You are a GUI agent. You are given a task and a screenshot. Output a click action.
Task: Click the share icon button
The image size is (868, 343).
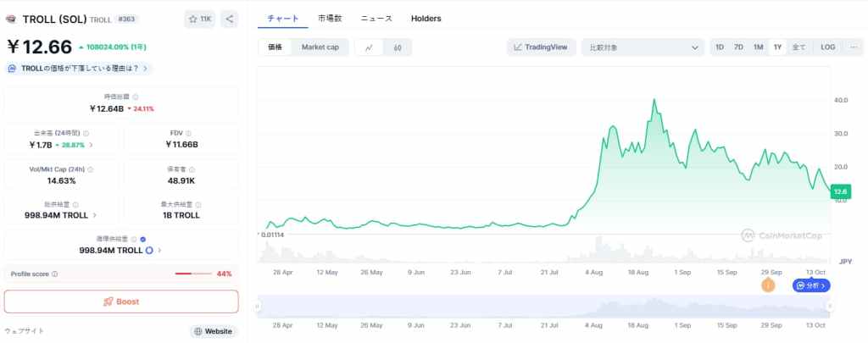[231, 19]
